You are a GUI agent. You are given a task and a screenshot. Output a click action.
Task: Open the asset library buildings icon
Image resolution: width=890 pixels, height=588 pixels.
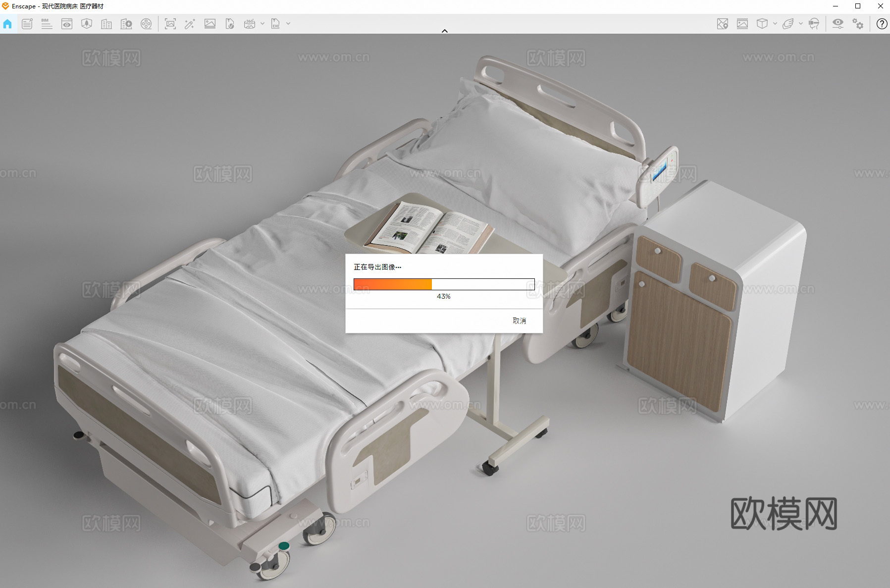[106, 24]
